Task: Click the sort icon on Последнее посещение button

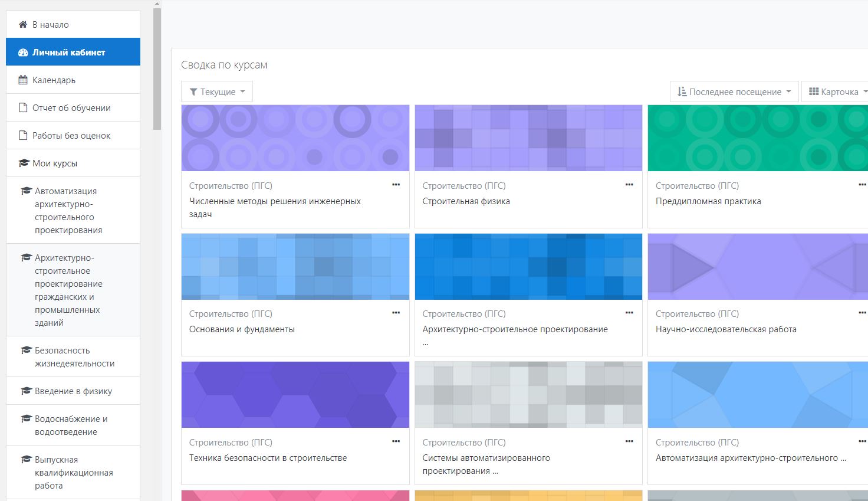Action: pyautogui.click(x=682, y=92)
